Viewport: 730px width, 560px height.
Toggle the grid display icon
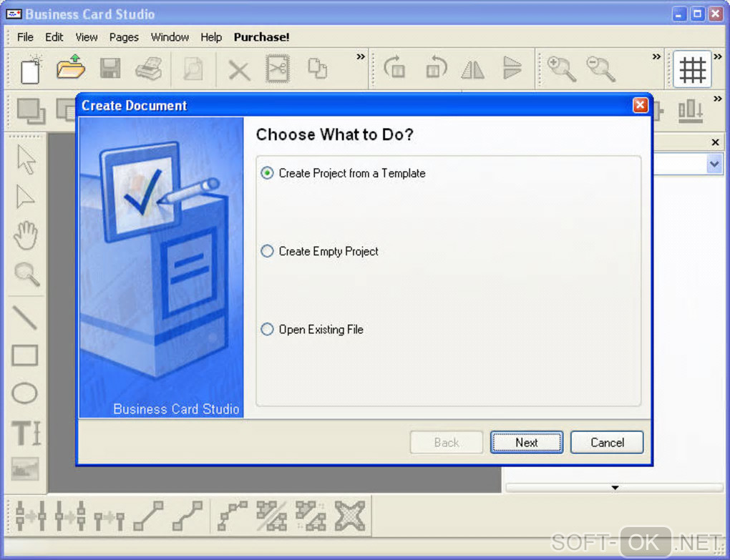pos(692,69)
